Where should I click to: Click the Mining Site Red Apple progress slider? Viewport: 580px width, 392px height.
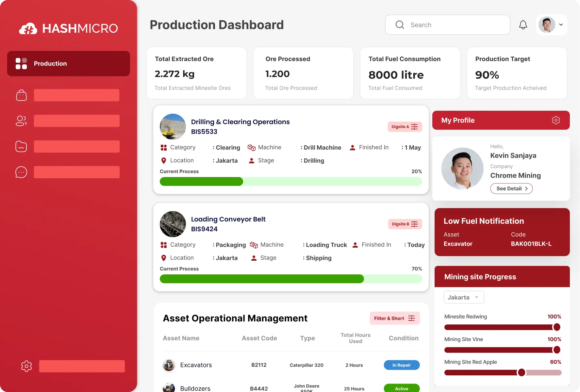tap(521, 372)
